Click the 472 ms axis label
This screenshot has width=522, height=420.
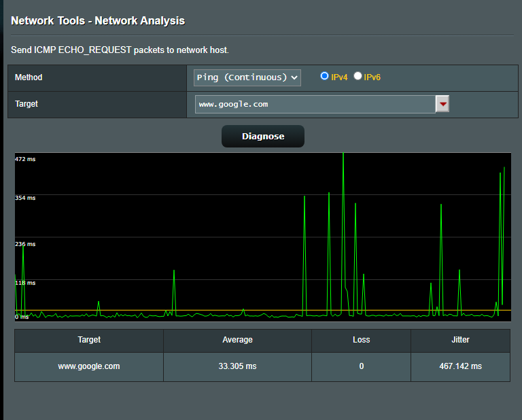click(25, 159)
